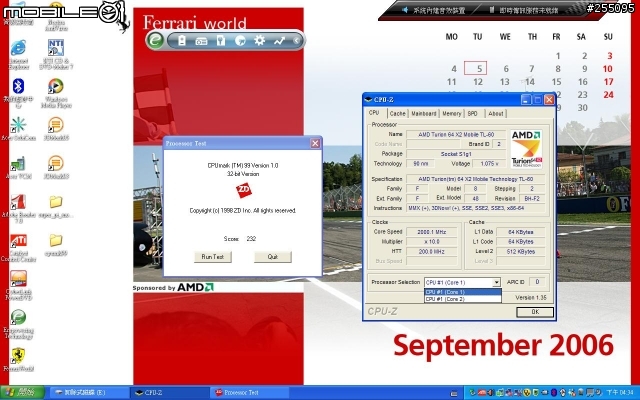Viewport: 640px width, 400px height.
Task: Open the data security key icon in Empowering bar
Action: point(221,40)
